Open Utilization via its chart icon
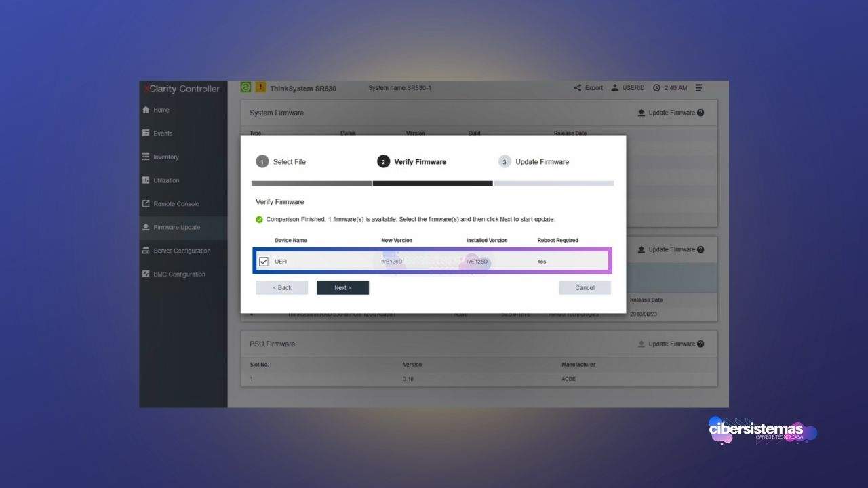Viewport: 868px width, 488px height. 146,180
